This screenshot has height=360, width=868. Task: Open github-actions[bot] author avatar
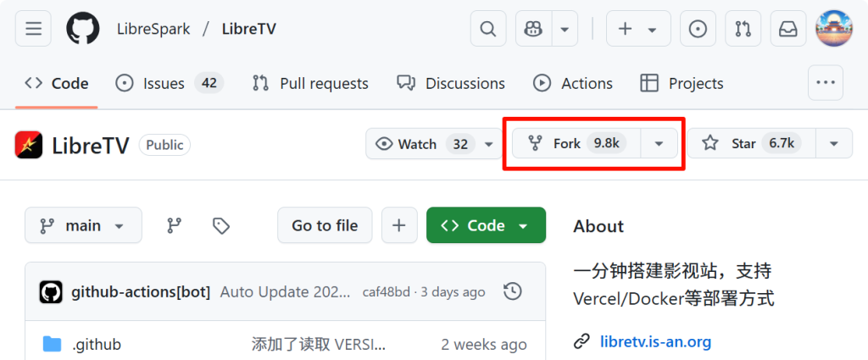pyautogui.click(x=51, y=292)
